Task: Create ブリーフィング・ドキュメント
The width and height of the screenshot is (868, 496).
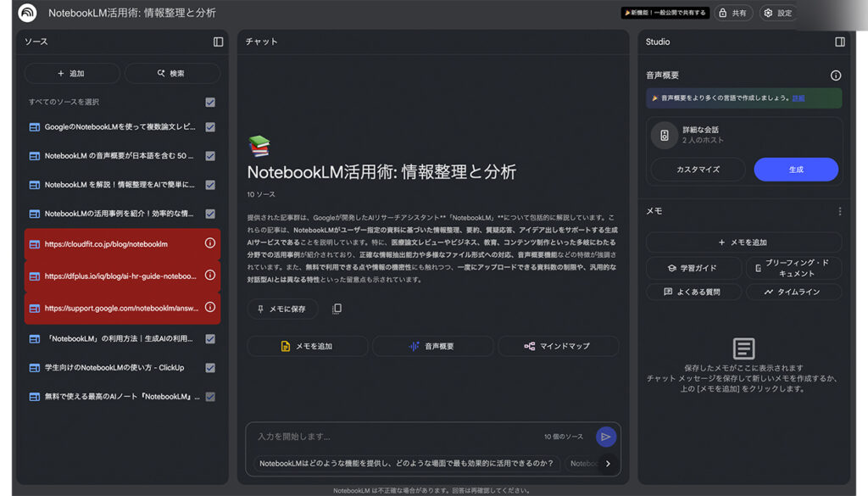Action: coord(793,268)
